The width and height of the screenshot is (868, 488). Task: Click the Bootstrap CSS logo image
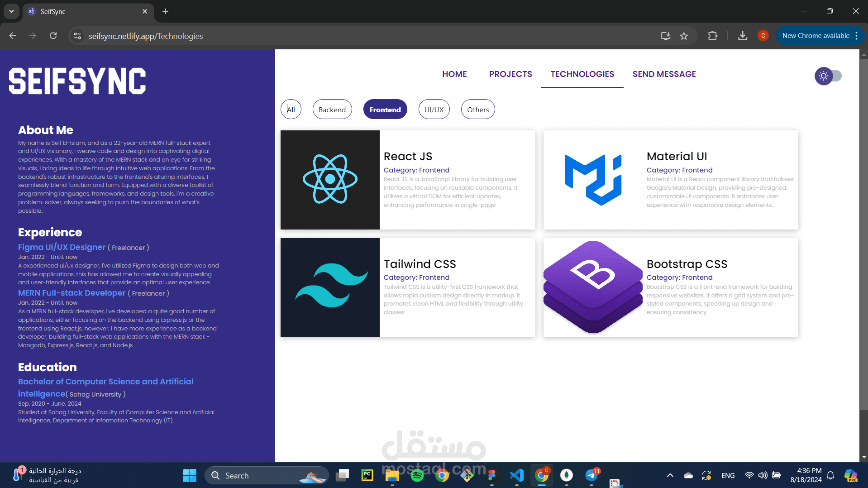coord(593,287)
